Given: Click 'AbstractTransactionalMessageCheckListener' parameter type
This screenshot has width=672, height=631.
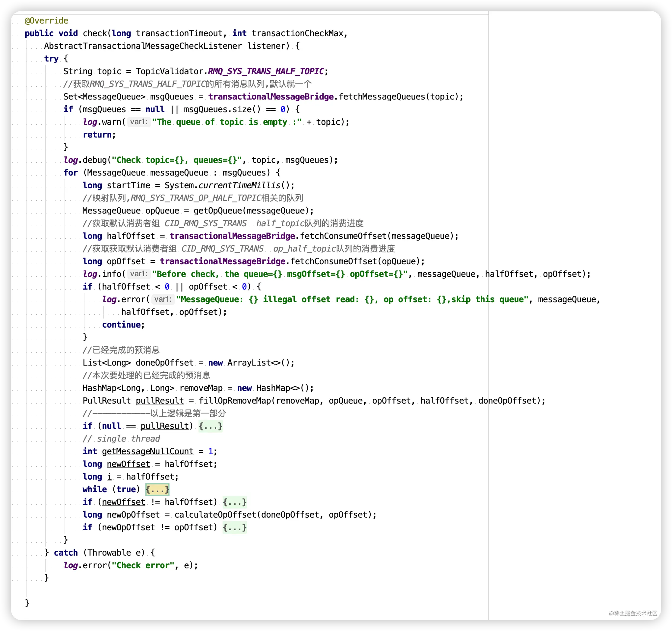Looking at the screenshot, I should point(143,46).
